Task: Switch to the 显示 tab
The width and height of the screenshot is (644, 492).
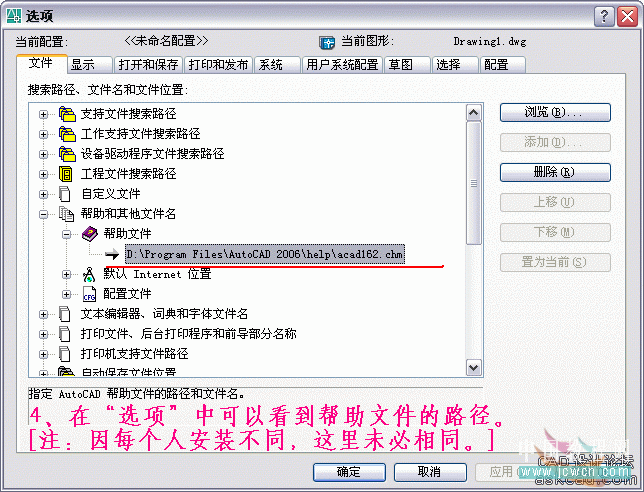Action: click(x=90, y=65)
